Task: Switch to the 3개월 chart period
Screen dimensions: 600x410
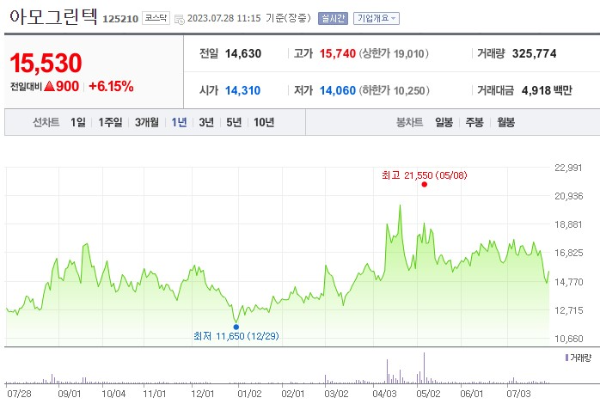Action: [147, 122]
